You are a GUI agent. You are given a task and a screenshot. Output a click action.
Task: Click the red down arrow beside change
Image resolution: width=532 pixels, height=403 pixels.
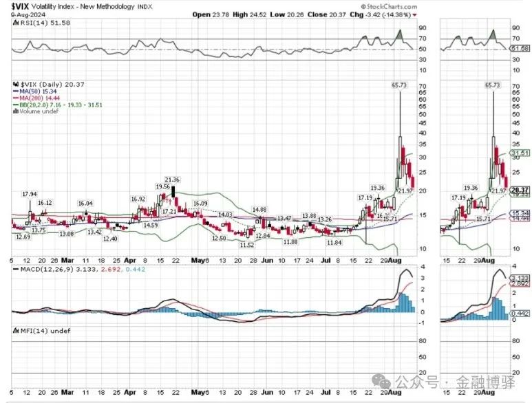[x=414, y=15]
